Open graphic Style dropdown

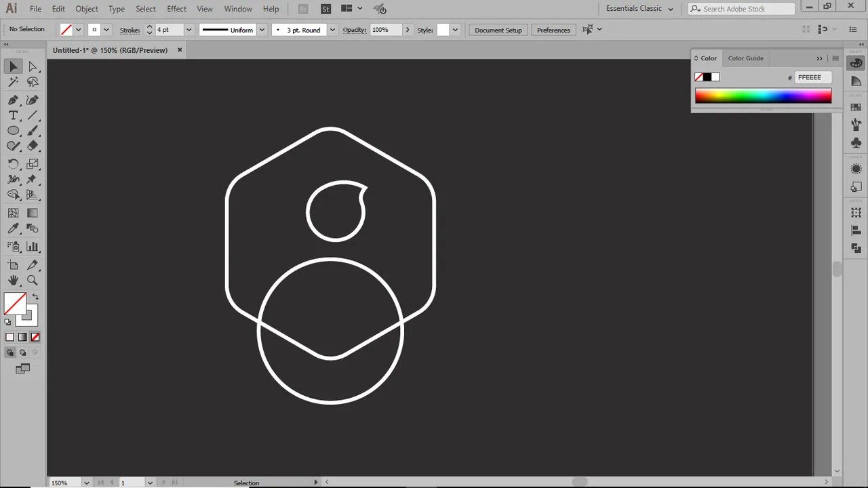pyautogui.click(x=455, y=30)
